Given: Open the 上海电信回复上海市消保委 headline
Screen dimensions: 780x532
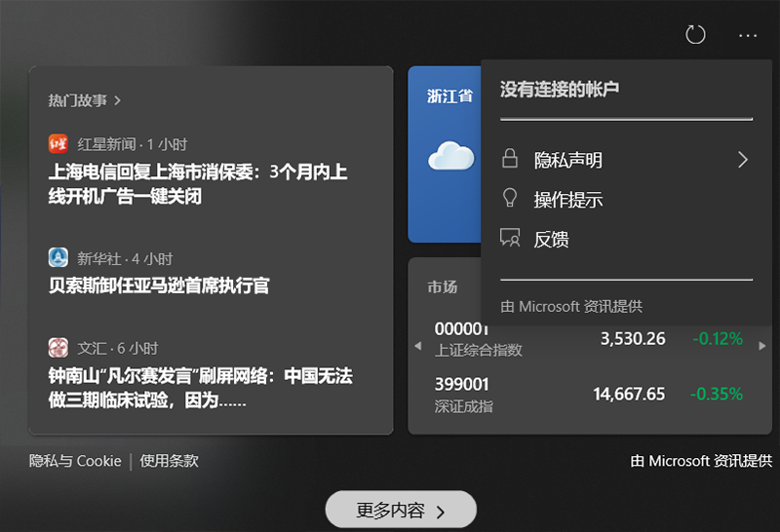Looking at the screenshot, I should click(198, 184).
